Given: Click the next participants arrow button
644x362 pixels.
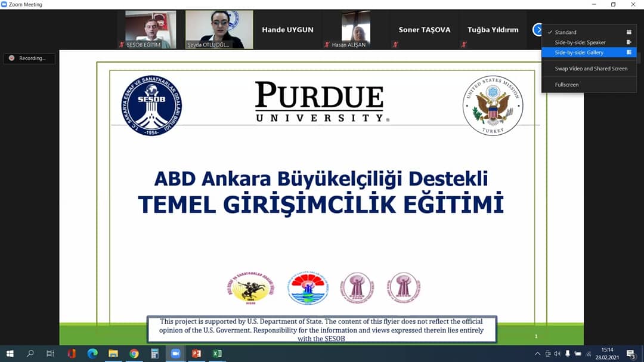Looking at the screenshot, I should (537, 30).
